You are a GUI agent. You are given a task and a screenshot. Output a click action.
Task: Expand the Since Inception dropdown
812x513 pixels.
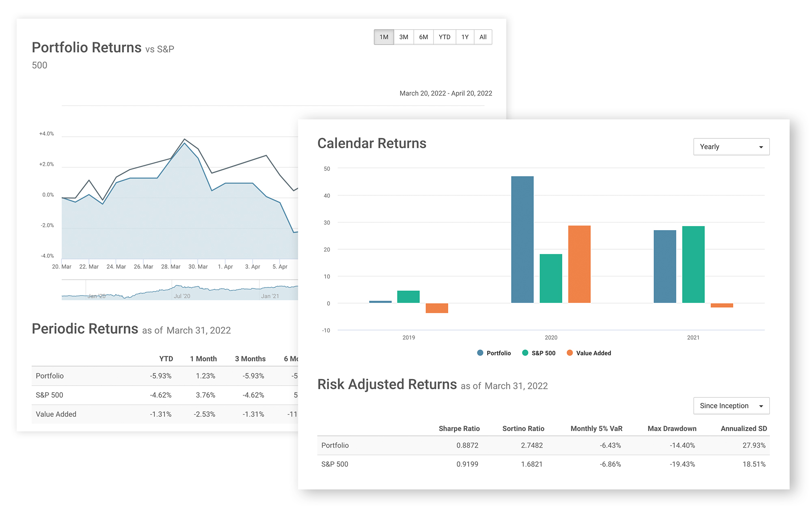pyautogui.click(x=731, y=406)
